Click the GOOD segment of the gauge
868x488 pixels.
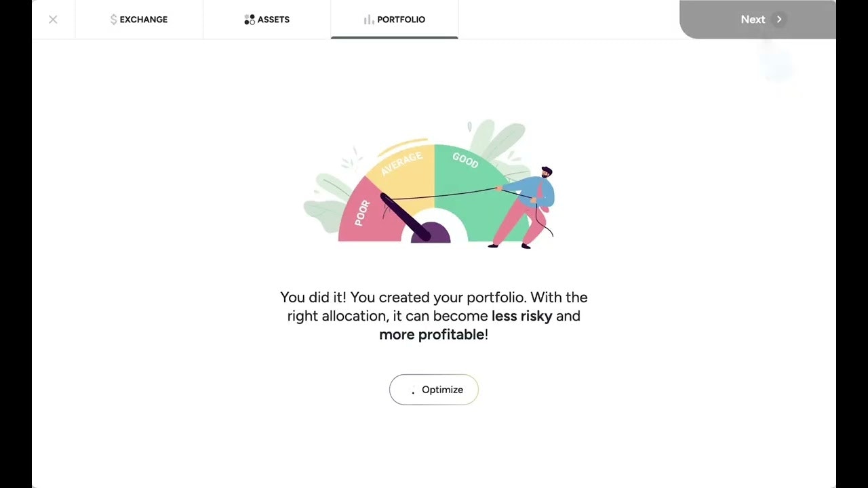click(465, 163)
